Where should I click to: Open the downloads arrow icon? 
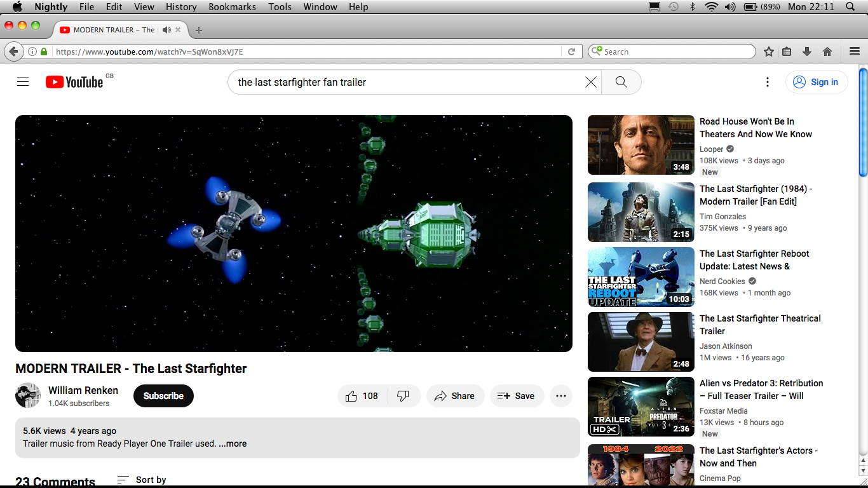[x=807, y=51]
